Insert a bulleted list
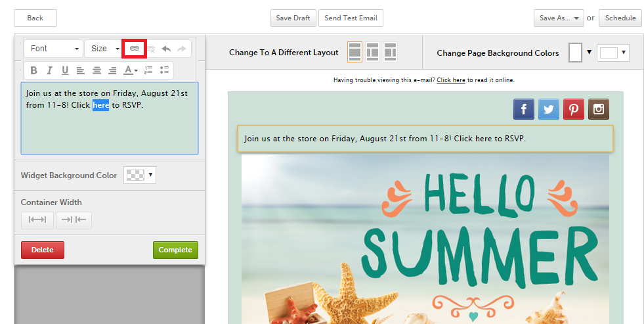The image size is (644, 324). tap(164, 70)
